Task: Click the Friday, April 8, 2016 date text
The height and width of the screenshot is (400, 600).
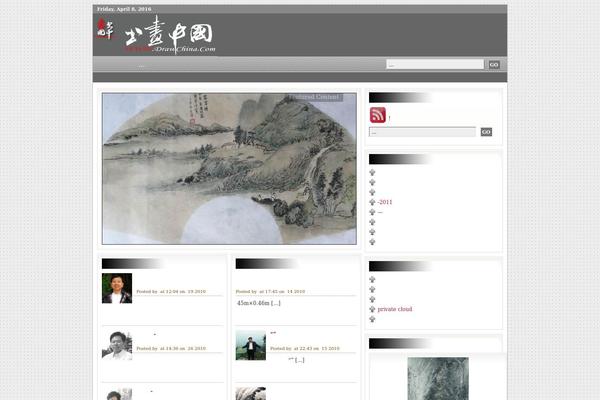Action: coord(124,9)
